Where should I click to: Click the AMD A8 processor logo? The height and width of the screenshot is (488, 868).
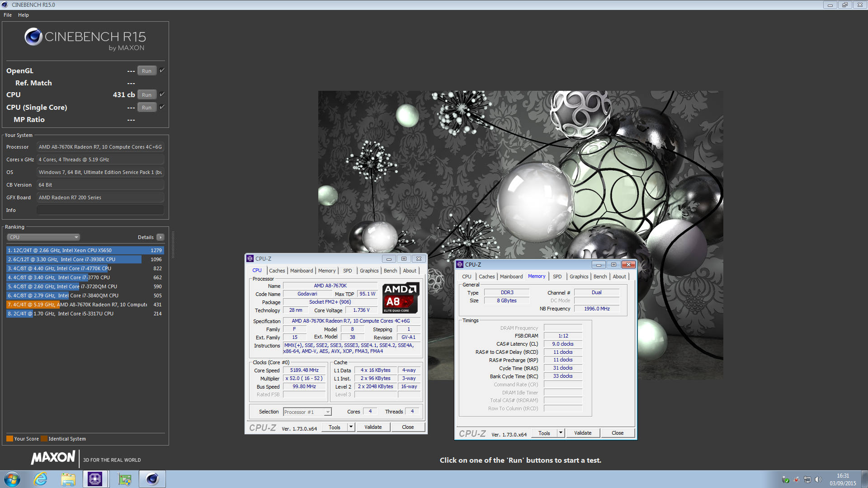[401, 298]
